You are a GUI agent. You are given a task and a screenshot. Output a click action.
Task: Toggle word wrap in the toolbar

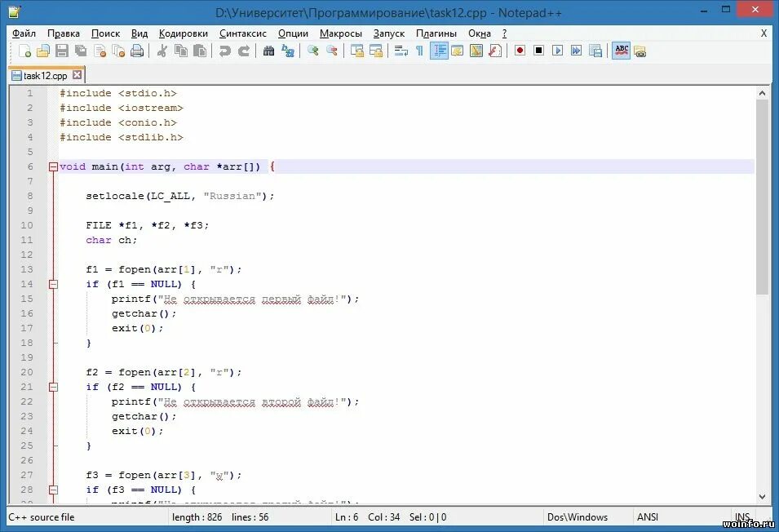pyautogui.click(x=401, y=51)
